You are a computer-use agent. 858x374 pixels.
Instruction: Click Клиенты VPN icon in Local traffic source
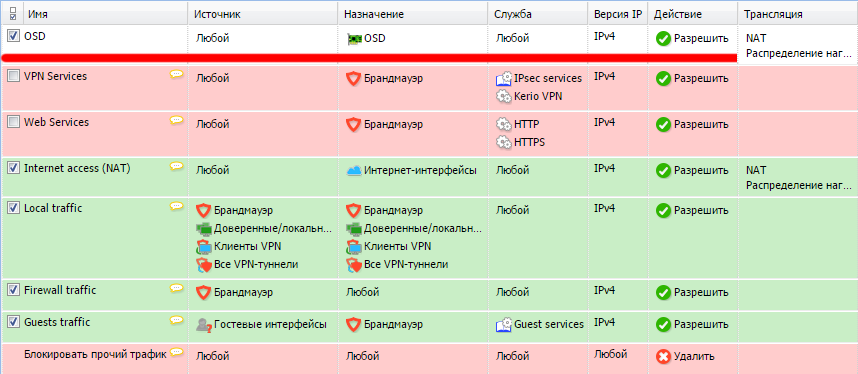[204, 246]
